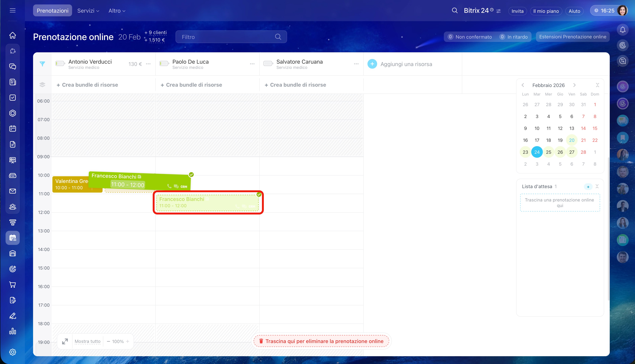Expand the Altro dropdown menu
Screen dimensions: 635x364
tap(117, 11)
